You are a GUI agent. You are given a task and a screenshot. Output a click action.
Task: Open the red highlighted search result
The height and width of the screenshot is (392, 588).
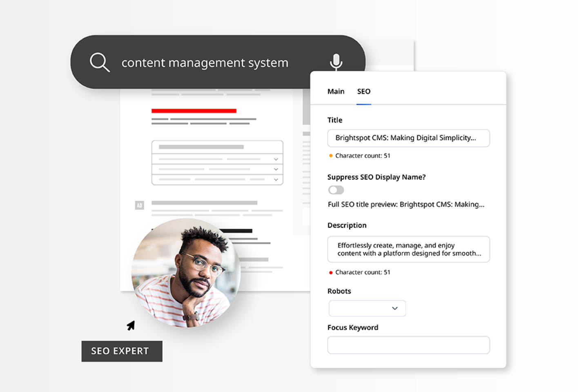[x=194, y=111]
